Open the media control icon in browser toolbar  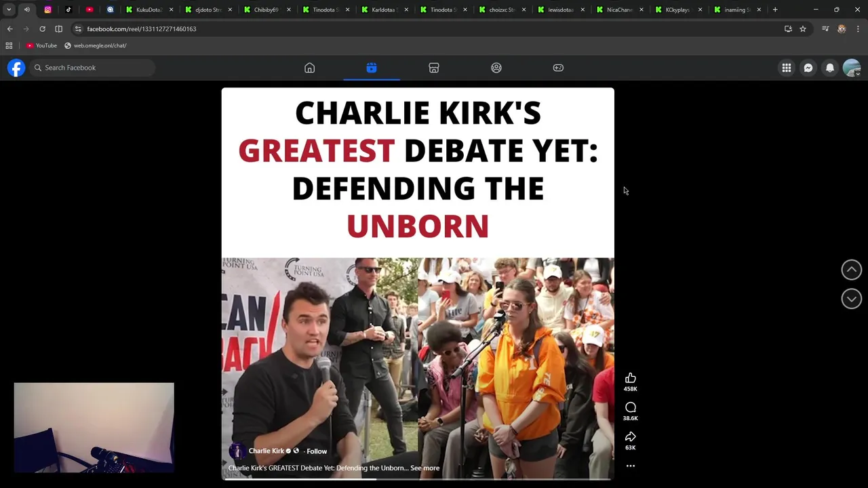click(x=825, y=29)
